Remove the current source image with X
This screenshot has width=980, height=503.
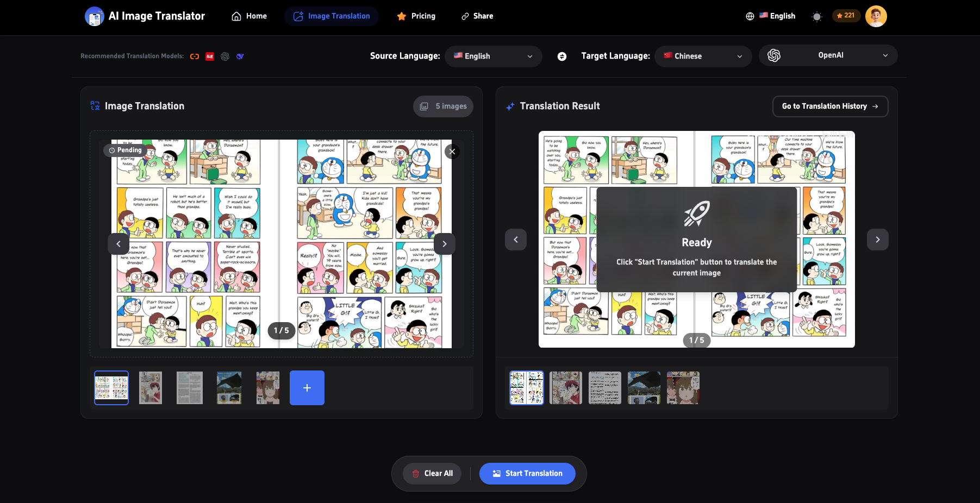[x=452, y=152]
